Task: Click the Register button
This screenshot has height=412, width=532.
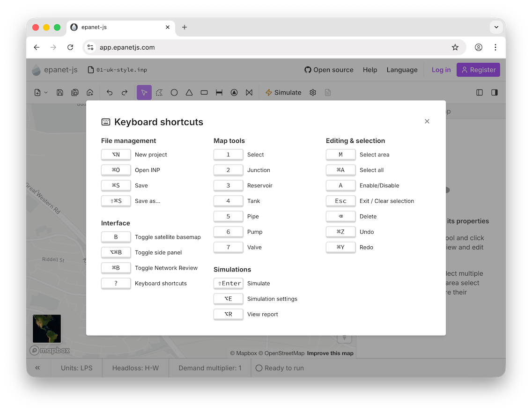Action: 478,70
